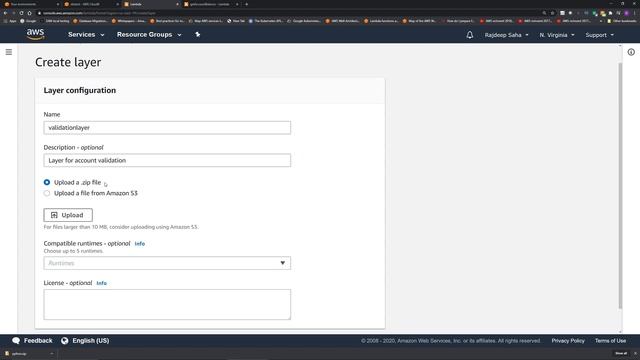Switch to the second browser tab

(91, 4)
